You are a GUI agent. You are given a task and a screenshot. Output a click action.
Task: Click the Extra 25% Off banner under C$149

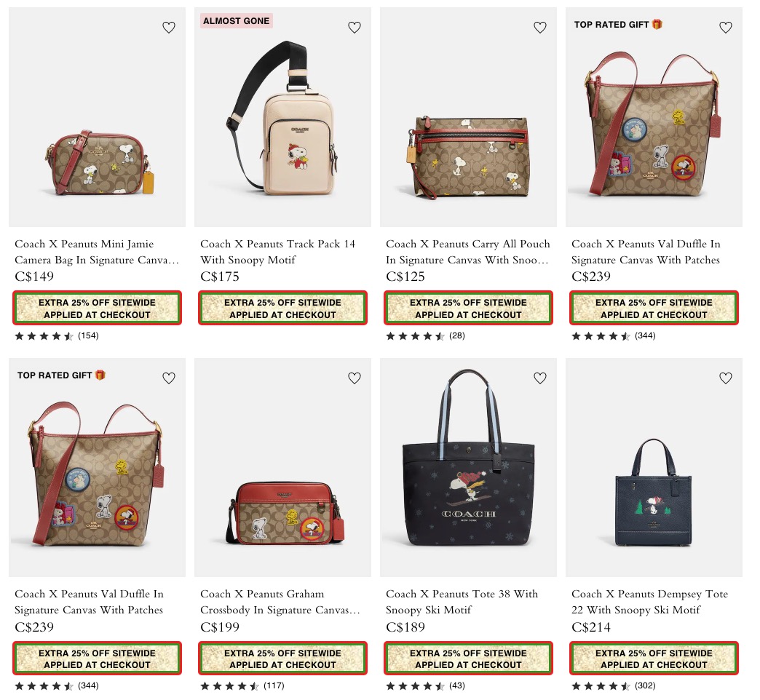(x=97, y=308)
